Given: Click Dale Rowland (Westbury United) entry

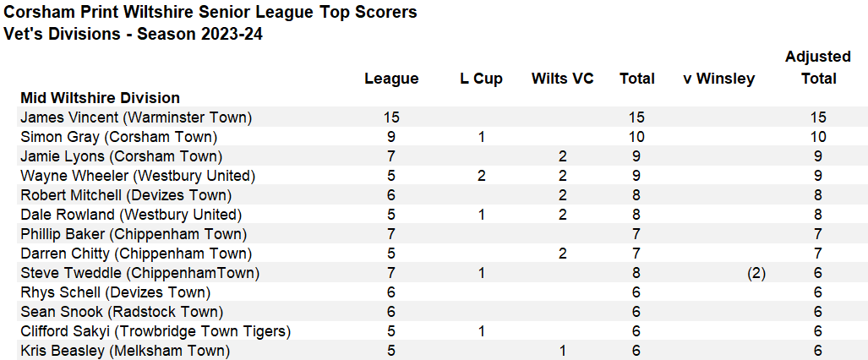Looking at the screenshot, I should tap(131, 215).
